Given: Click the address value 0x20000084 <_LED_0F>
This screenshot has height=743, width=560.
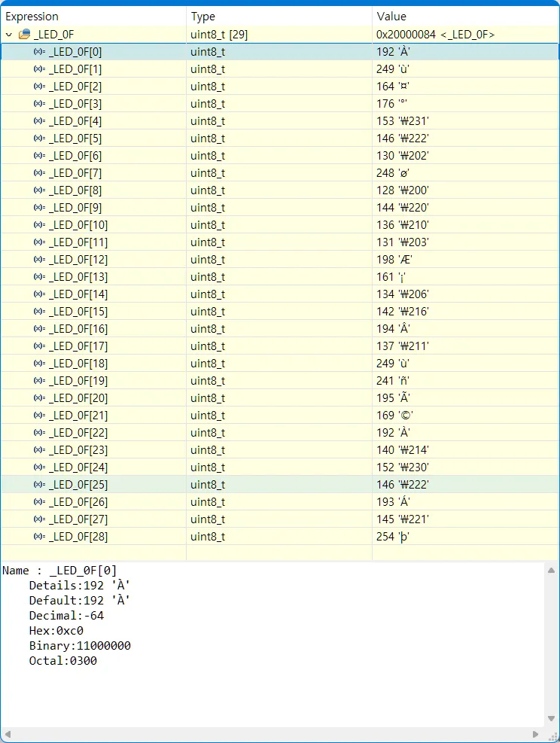Looking at the screenshot, I should pos(435,35).
